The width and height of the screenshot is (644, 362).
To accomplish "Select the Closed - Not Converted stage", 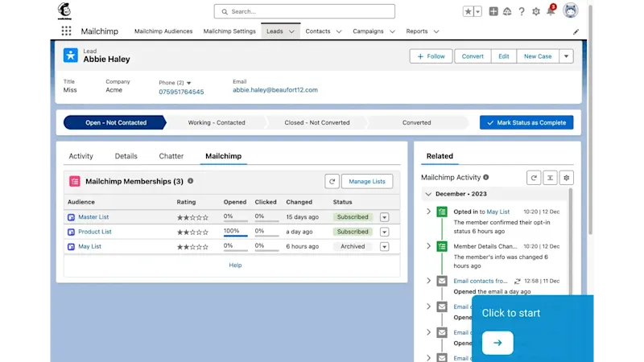I will [317, 123].
